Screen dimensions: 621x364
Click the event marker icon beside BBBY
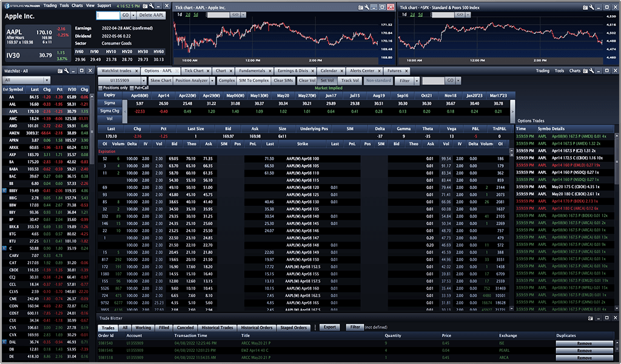(x=5, y=191)
